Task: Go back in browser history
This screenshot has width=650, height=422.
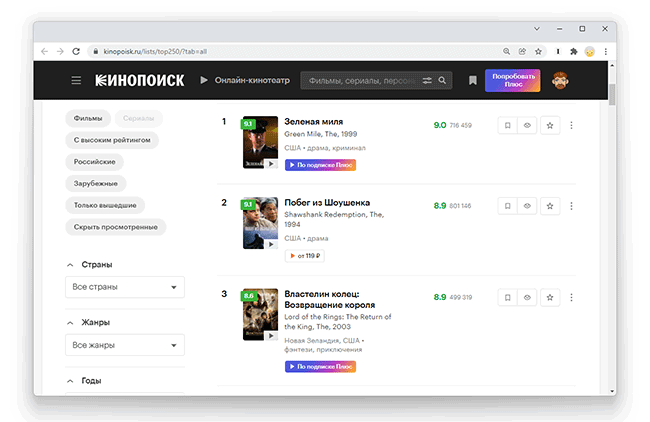Action: pos(44,51)
